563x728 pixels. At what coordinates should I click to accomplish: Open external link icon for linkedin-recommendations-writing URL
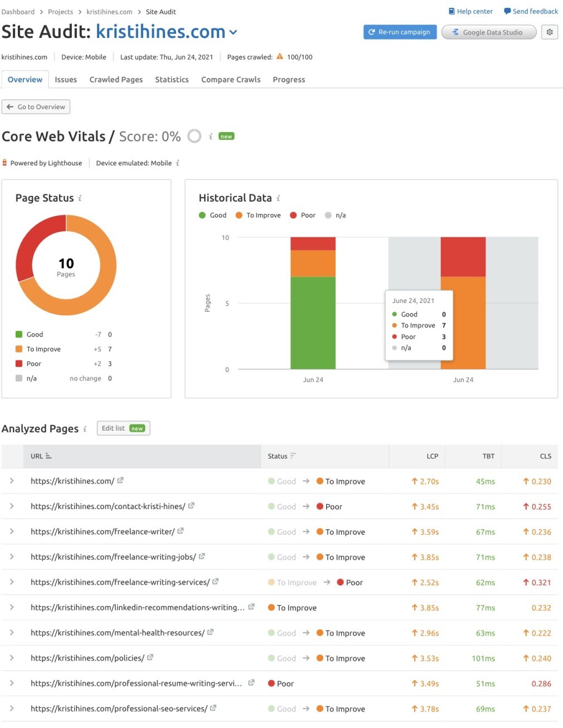(251, 607)
